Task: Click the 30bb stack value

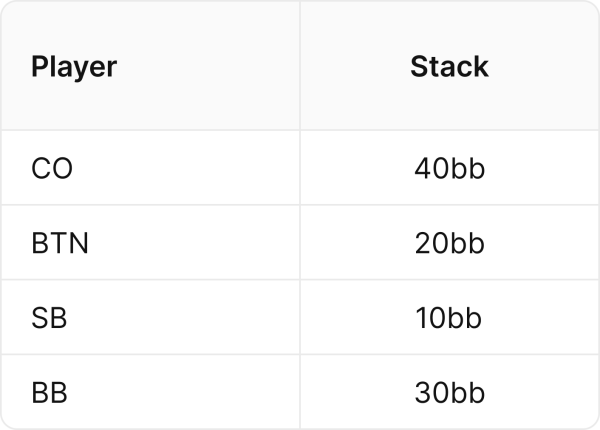Action: [449, 393]
